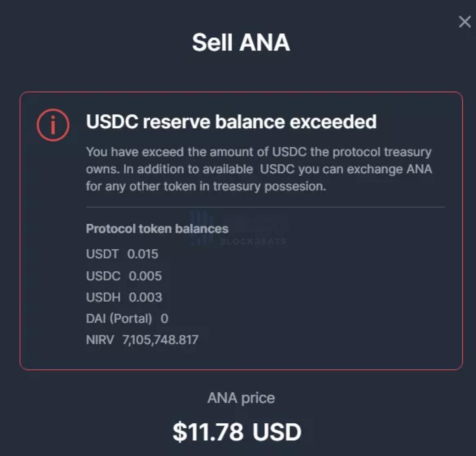Click the warning description paragraph
This screenshot has height=456, width=476.
[x=258, y=169]
